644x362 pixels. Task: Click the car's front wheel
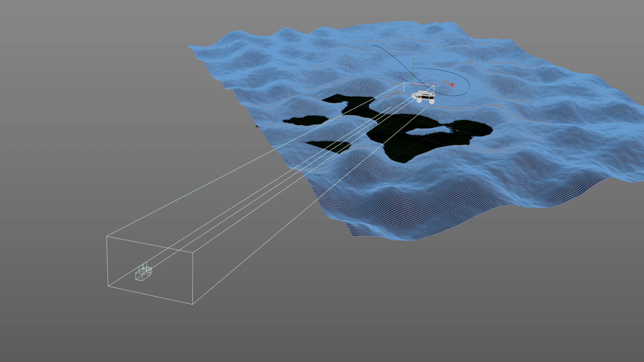419,100
